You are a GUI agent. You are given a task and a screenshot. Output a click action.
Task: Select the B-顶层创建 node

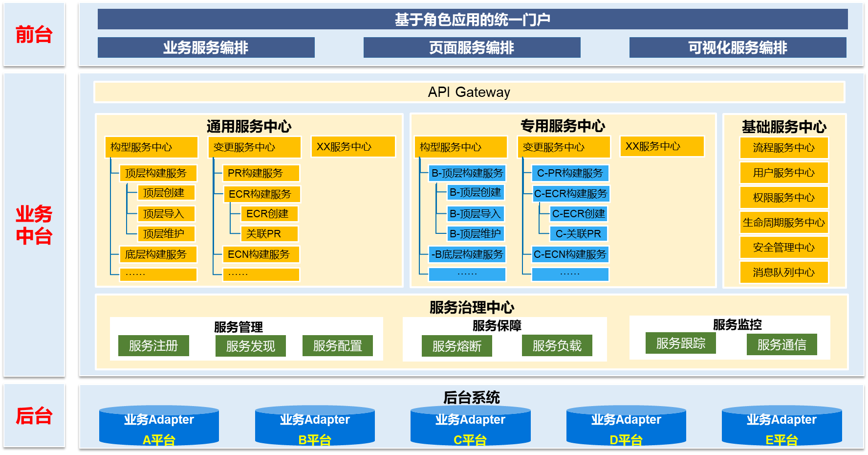point(476,192)
